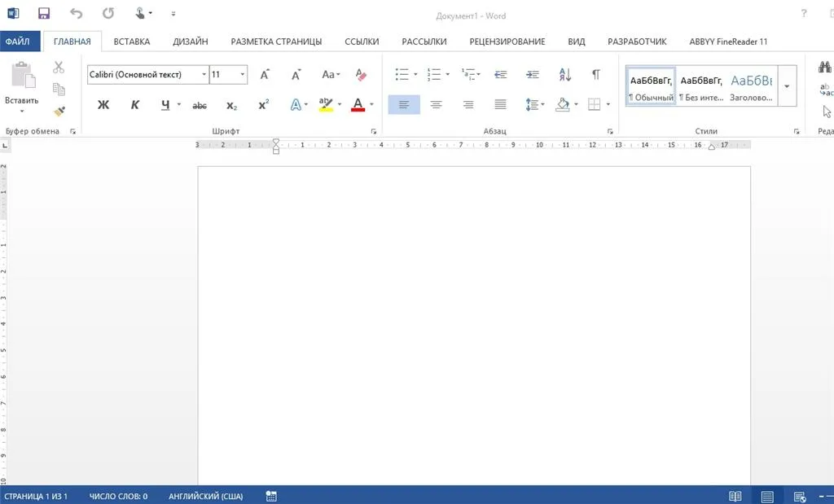The width and height of the screenshot is (834, 504).
Task: Open the font size 11 dropdown
Action: pyautogui.click(x=242, y=74)
